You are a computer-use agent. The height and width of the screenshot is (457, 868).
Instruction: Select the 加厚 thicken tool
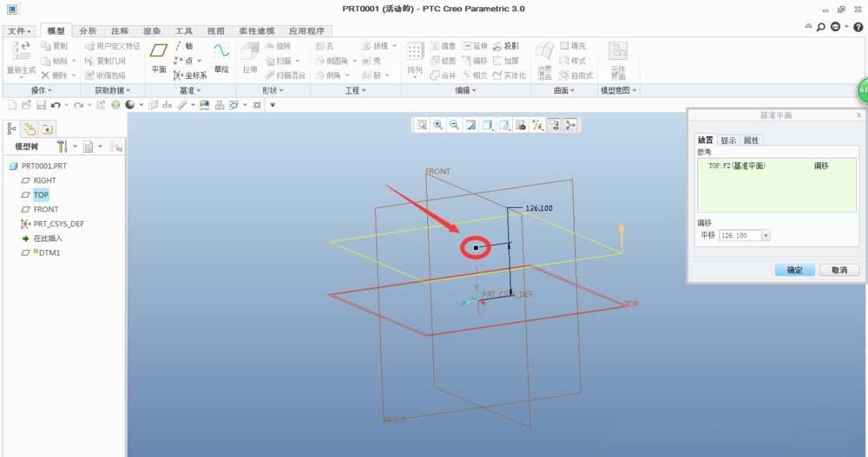click(x=506, y=61)
